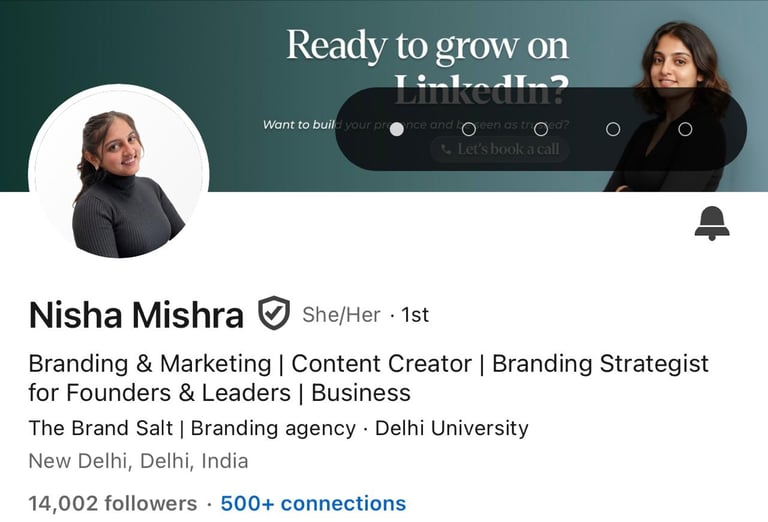This screenshot has height=522, width=768.
Task: Select the second carousel dot
Action: point(469,129)
